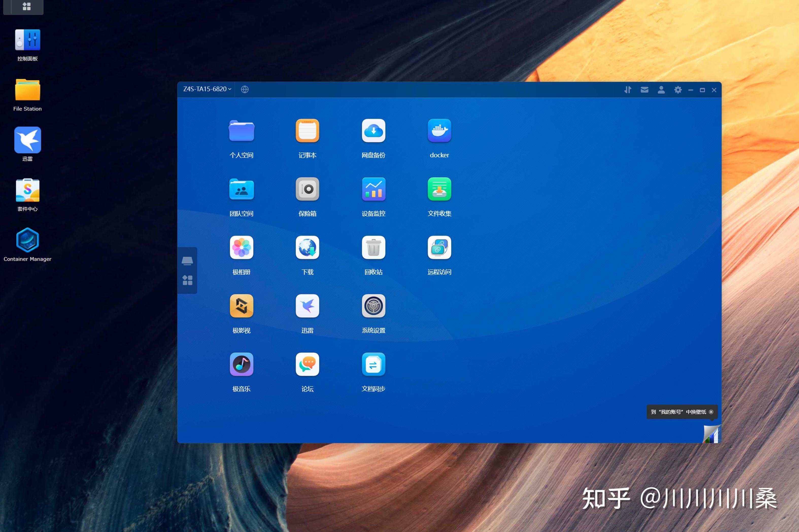Open the settings gear in title bar

tap(678, 90)
